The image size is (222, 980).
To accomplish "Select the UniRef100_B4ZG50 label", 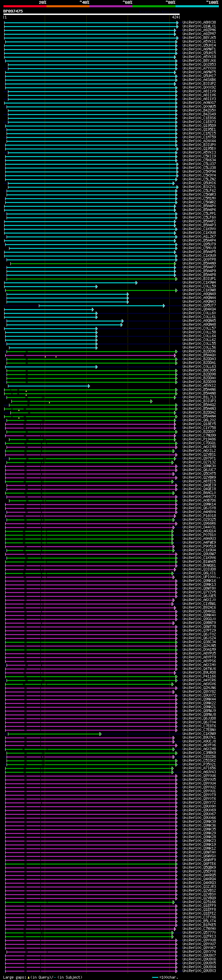I will pyautogui.click(x=199, y=110).
